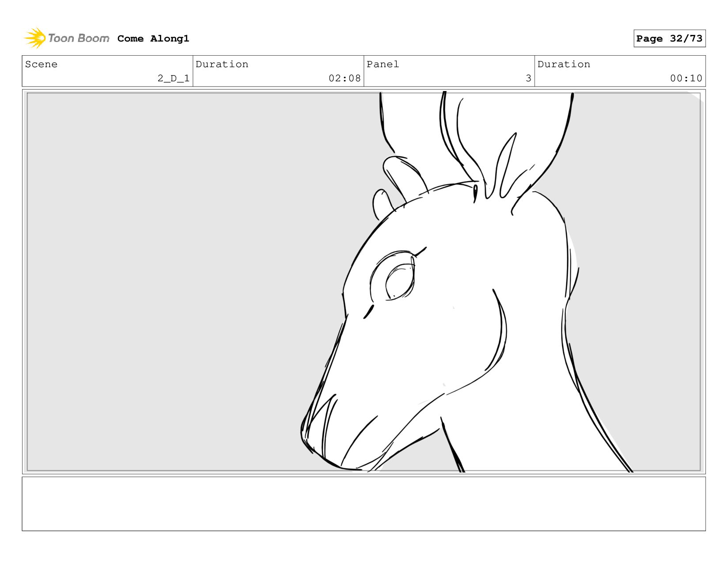Select the scene duration value '02:08'

[x=345, y=78]
